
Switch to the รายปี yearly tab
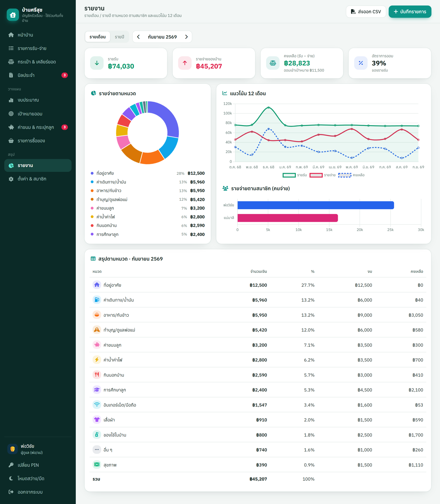[119, 37]
